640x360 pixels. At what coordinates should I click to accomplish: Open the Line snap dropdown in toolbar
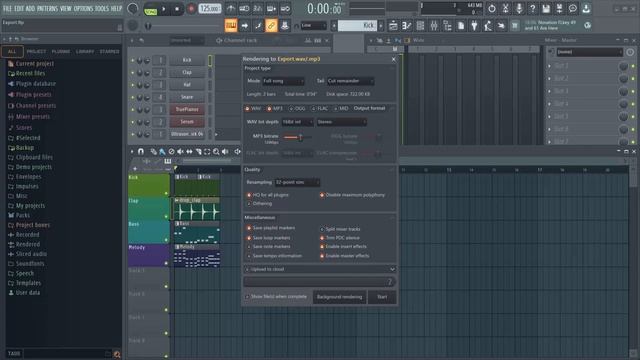click(x=314, y=26)
